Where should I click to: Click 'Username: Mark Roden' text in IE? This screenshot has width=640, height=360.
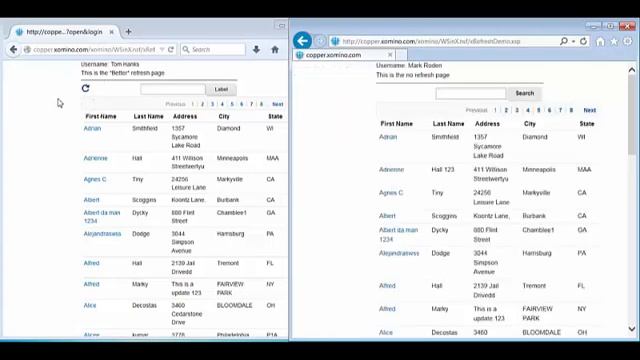[409, 65]
